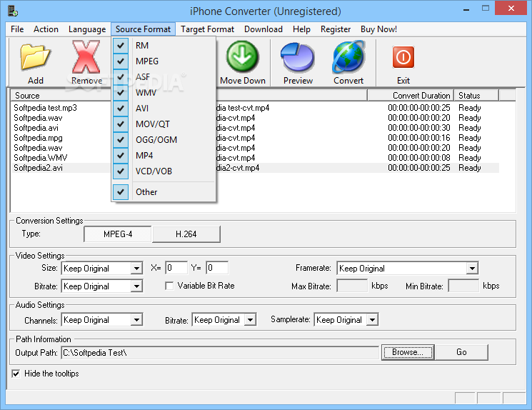The width and height of the screenshot is (532, 410).
Task: Uncheck Hide the tooltips
Action: tap(16, 374)
